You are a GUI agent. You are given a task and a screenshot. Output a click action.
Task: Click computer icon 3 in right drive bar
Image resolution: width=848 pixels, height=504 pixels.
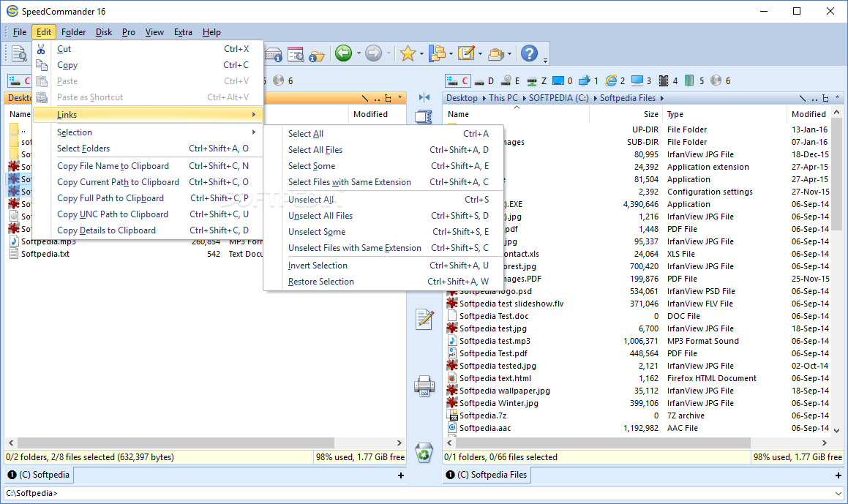(x=642, y=80)
